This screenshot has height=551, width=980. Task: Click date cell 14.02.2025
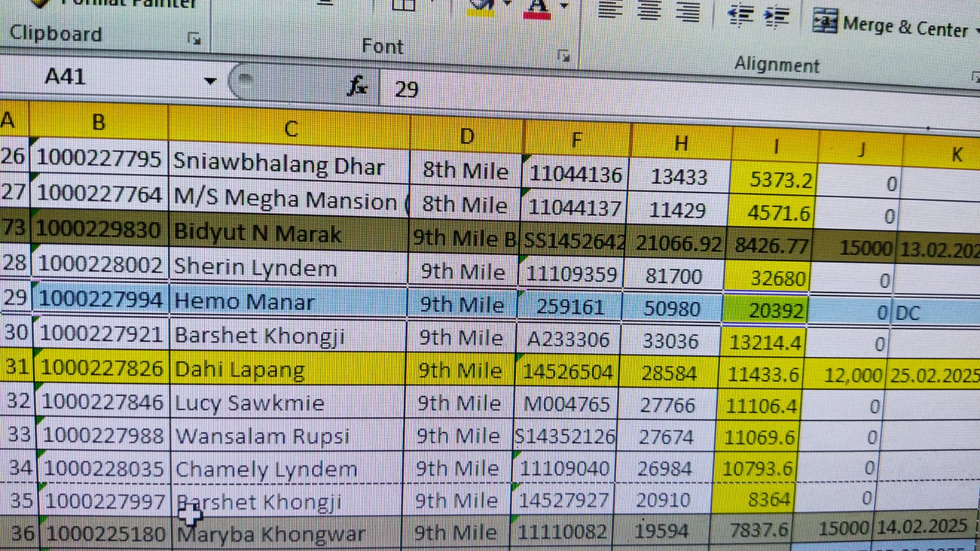pyautogui.click(x=922, y=526)
